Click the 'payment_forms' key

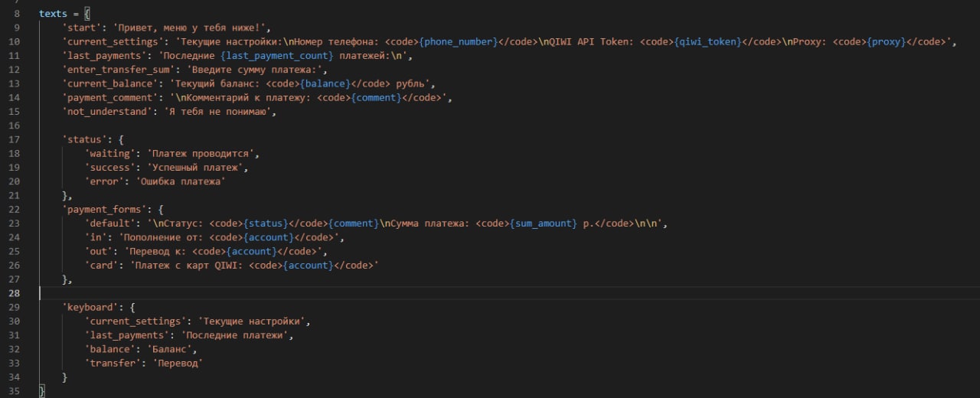pos(105,209)
